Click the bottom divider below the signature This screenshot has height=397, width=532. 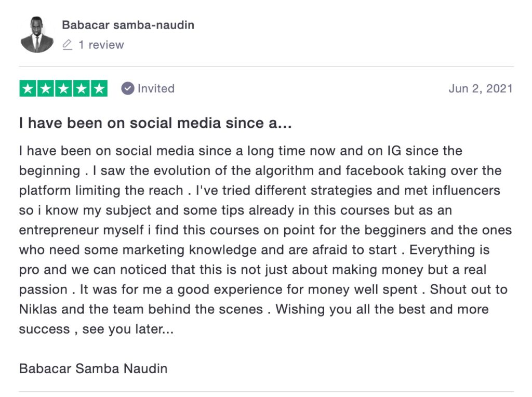tap(266, 391)
